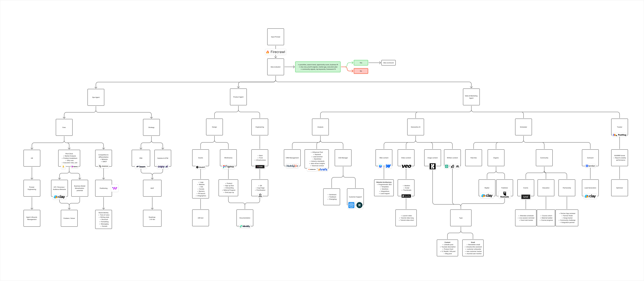Click the Framer icon under Web content
Screen dimensions: 644x281
pyautogui.click(x=380, y=166)
